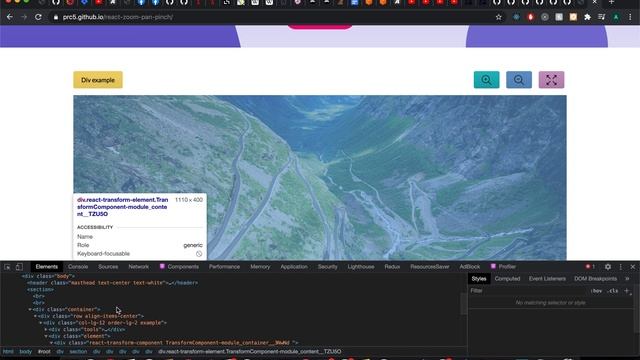Switch to the Elements tab
640x360 pixels.
pyautogui.click(x=47, y=267)
